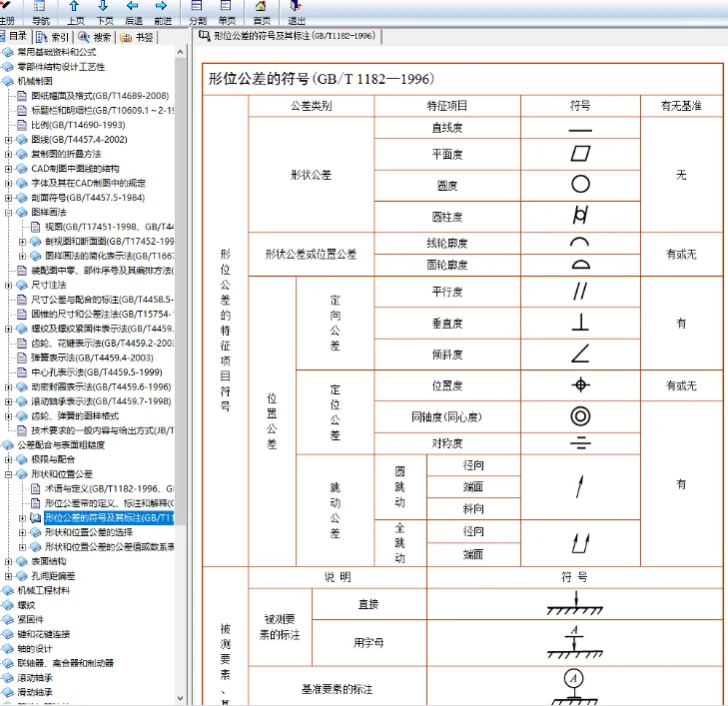Click the 手册 handbook toolbar icon
The image size is (728, 706).
tap(6, 6)
